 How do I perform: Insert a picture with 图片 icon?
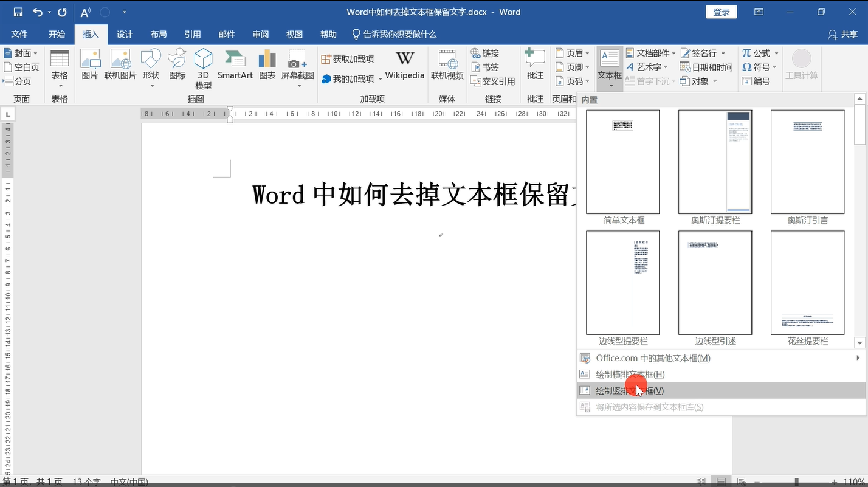[90, 65]
